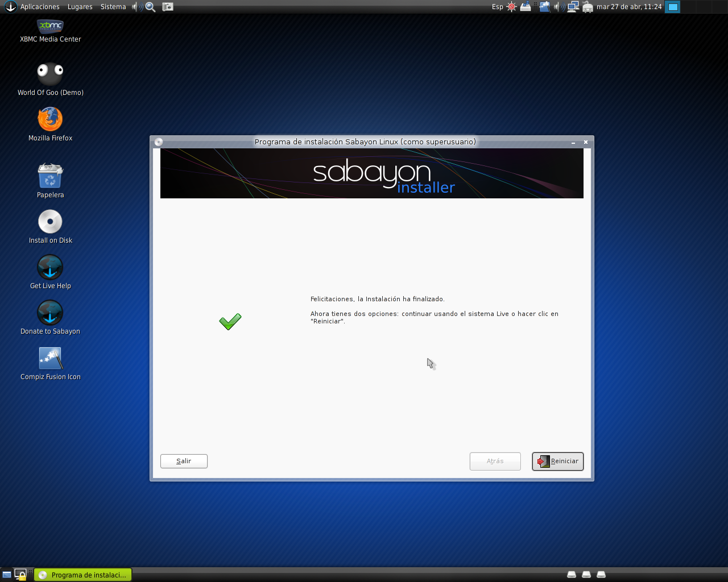Open the Aplicaciones menu
Image resolution: width=728 pixels, height=582 pixels.
tap(40, 7)
